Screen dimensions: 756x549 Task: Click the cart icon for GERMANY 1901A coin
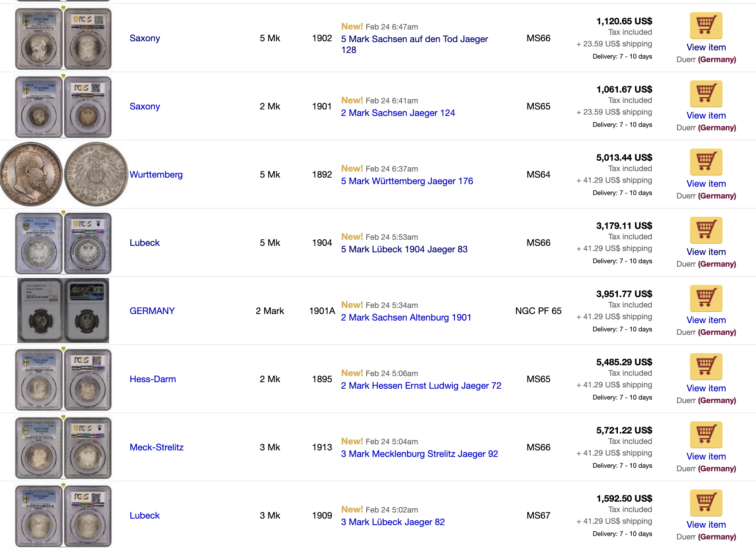tap(706, 298)
